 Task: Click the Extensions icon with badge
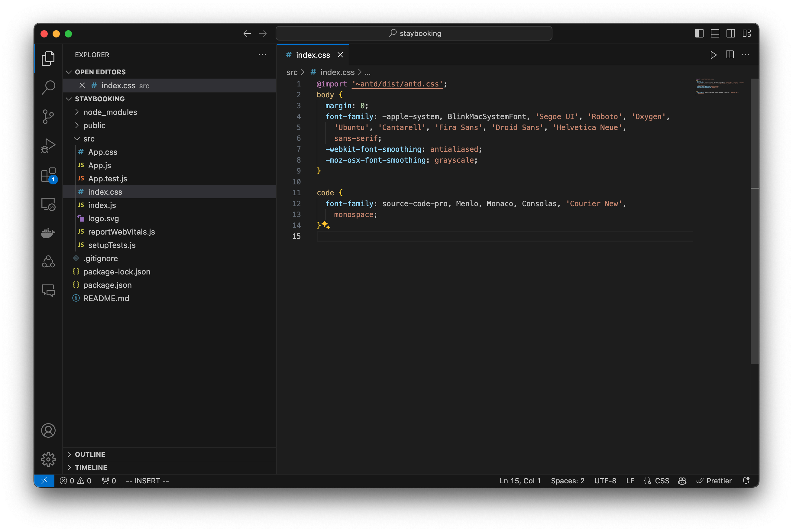tap(48, 175)
